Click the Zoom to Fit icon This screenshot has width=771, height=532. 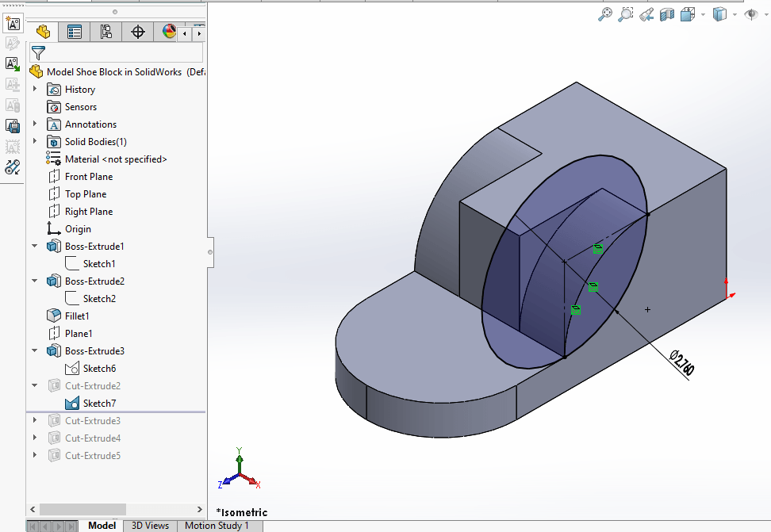(605, 14)
